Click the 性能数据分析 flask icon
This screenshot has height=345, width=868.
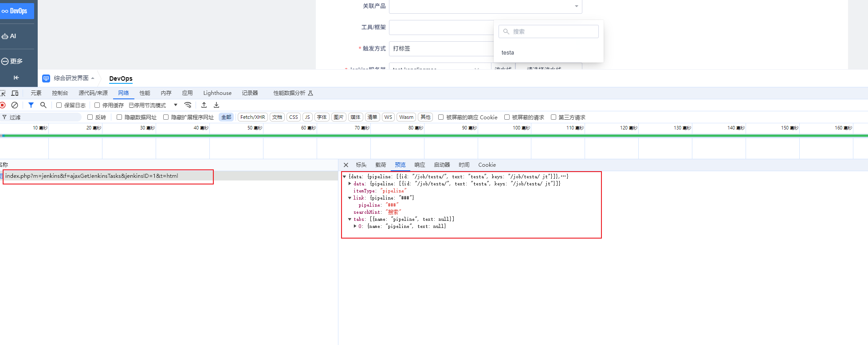310,93
